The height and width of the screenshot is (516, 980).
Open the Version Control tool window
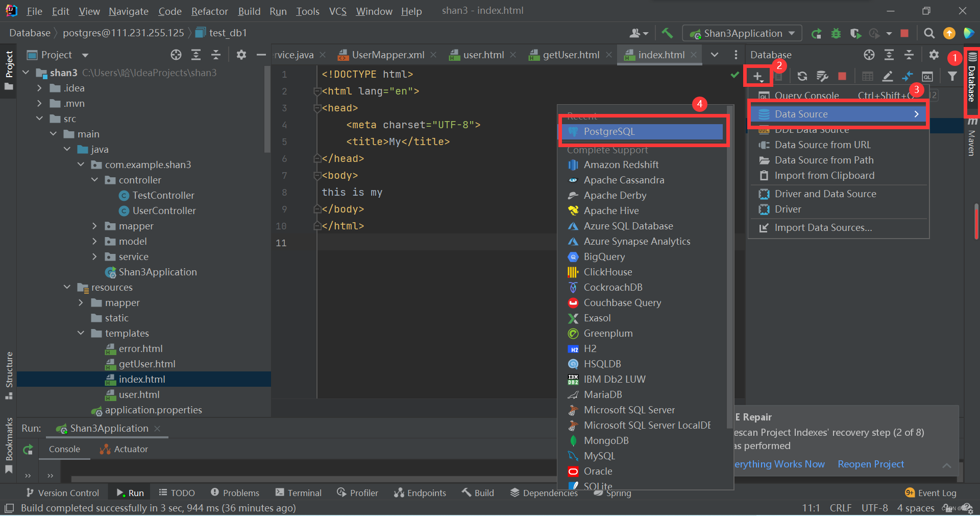point(63,492)
